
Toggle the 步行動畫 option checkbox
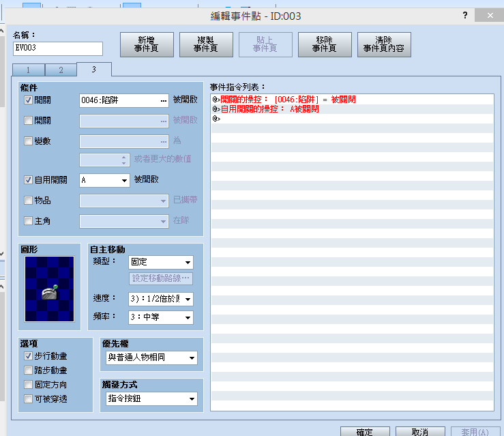pos(28,356)
